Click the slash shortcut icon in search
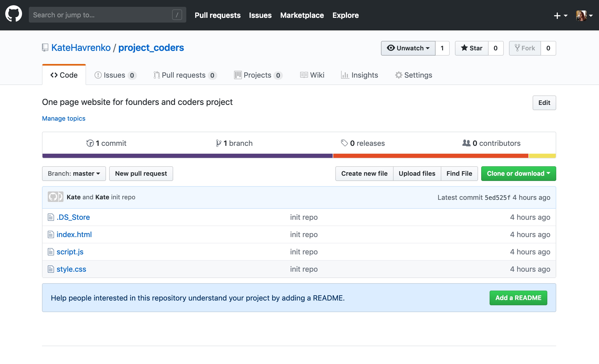Screen dimensions: 599x364 (x=177, y=15)
